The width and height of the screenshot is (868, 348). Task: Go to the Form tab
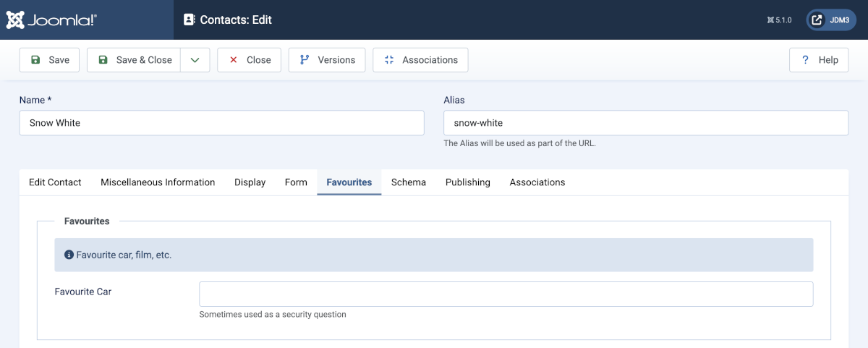[296, 182]
